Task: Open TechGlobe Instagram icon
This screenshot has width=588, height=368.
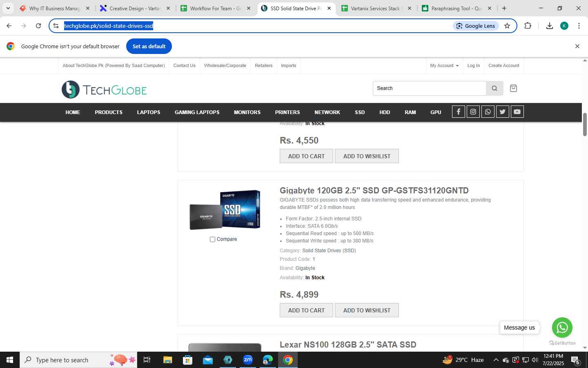Action: (x=473, y=112)
